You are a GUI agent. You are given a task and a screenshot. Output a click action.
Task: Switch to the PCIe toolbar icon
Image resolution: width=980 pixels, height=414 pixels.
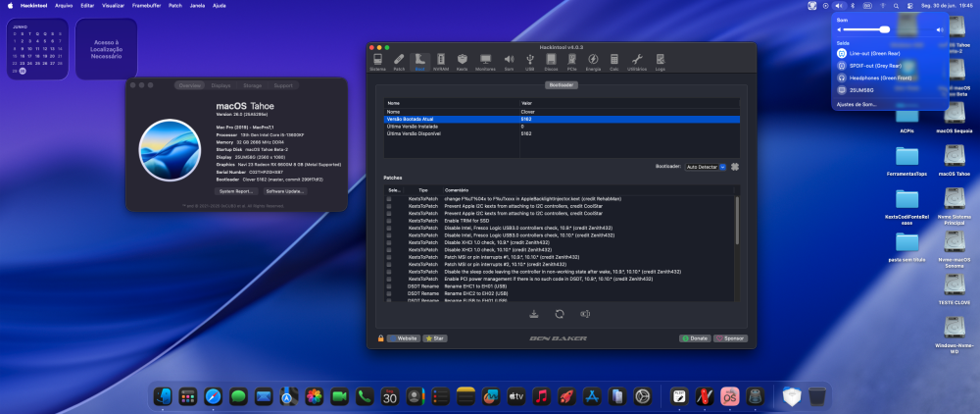coord(571,61)
